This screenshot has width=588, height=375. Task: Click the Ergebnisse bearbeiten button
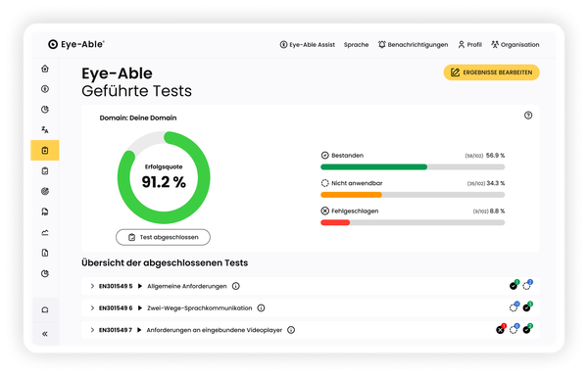491,72
